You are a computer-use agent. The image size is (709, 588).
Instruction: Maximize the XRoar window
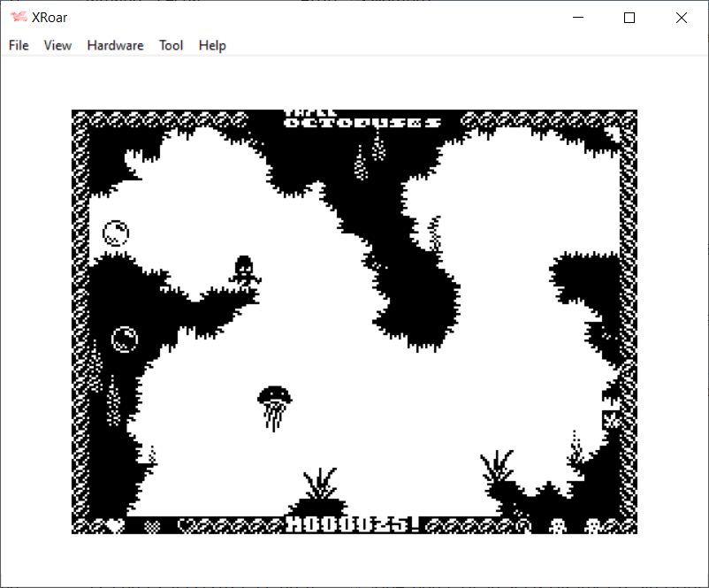629,18
